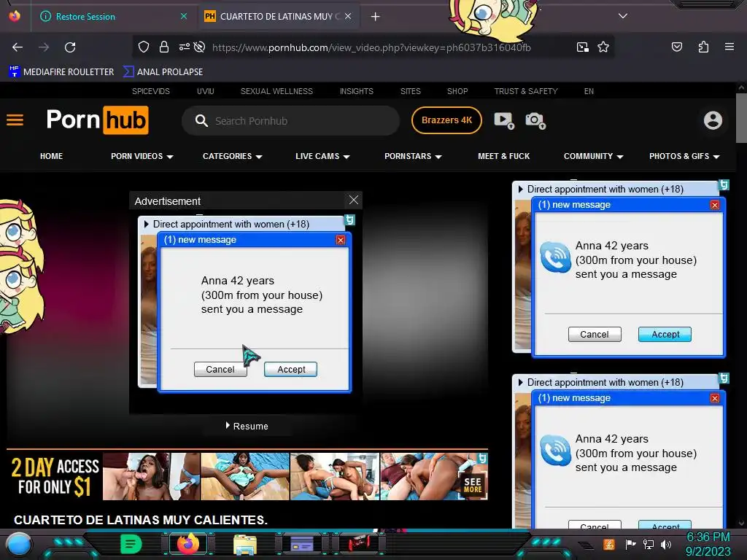
Task: Expand the LIVE CAMS dropdown
Action: [322, 156]
